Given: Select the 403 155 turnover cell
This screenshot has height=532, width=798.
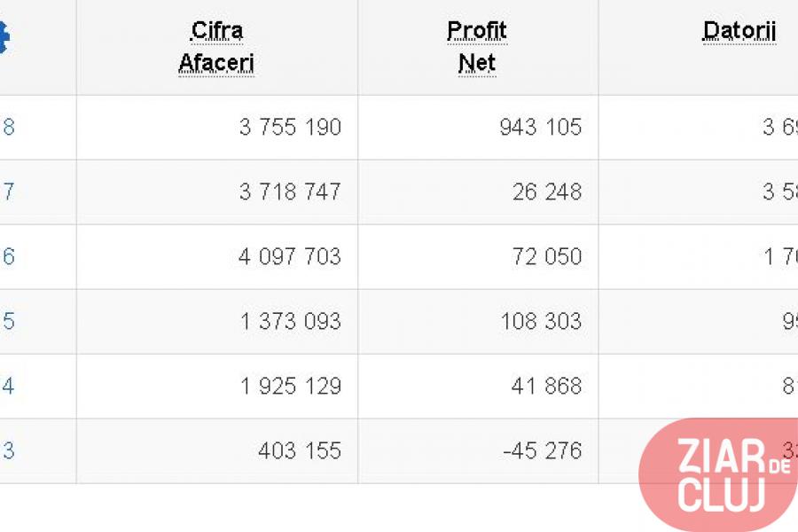Looking at the screenshot, I should point(217,450).
